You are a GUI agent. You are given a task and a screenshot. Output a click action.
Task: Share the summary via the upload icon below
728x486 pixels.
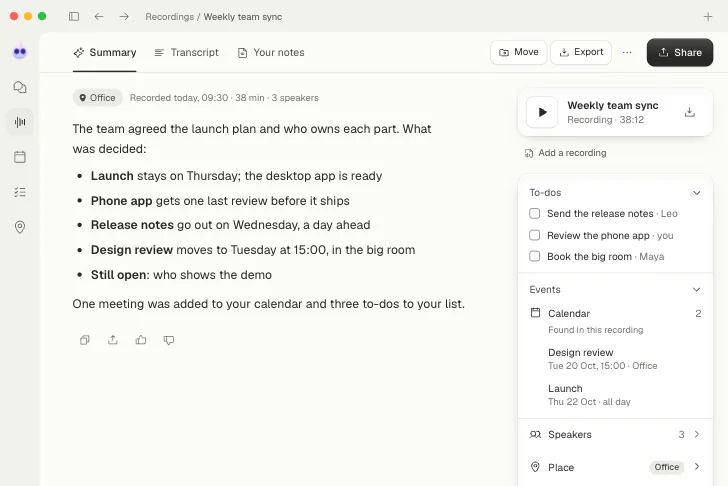click(113, 340)
